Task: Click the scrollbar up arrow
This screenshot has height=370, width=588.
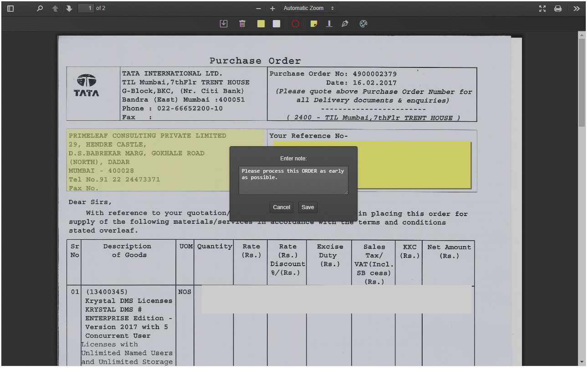Action: coord(582,35)
